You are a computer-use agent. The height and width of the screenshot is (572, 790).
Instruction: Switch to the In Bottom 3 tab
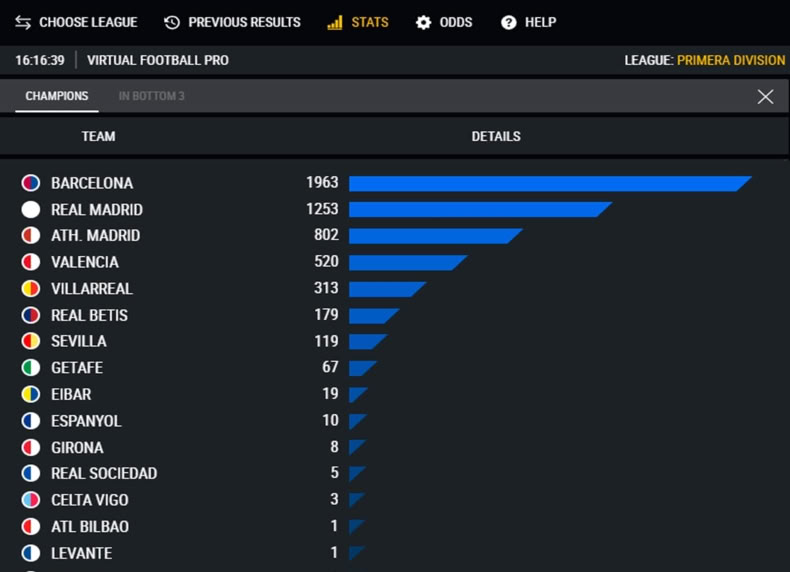(x=151, y=96)
